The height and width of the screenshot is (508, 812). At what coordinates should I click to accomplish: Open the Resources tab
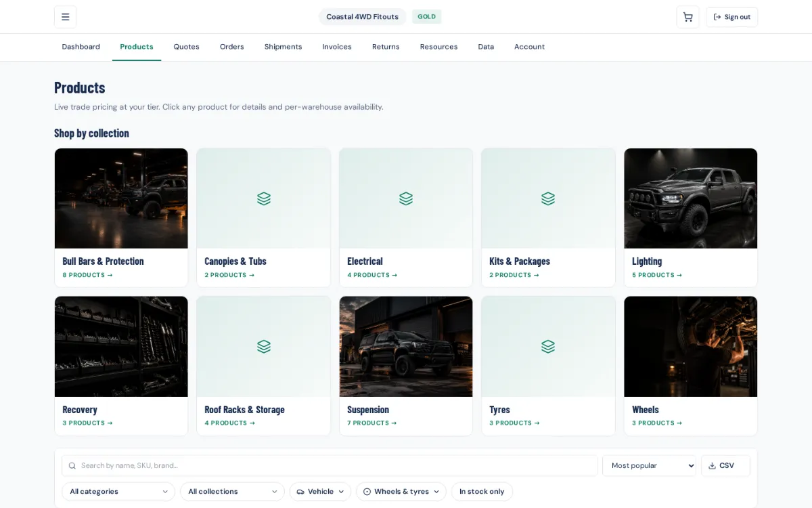tap(438, 47)
